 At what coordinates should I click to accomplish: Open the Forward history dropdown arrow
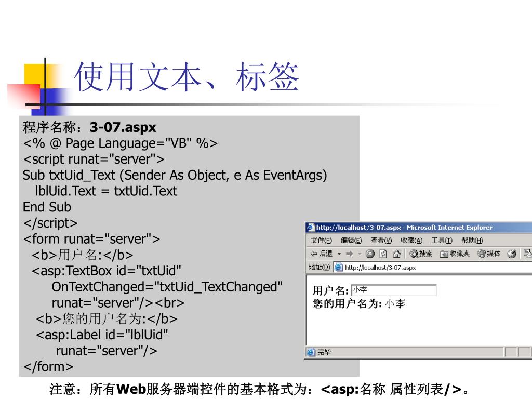pos(360,254)
